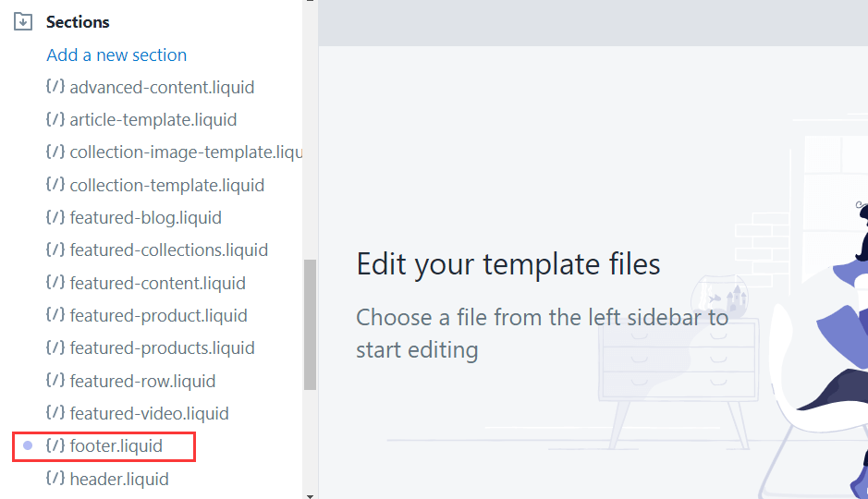868x499 pixels.
Task: Open collection-template.liquid file
Action: pos(155,185)
